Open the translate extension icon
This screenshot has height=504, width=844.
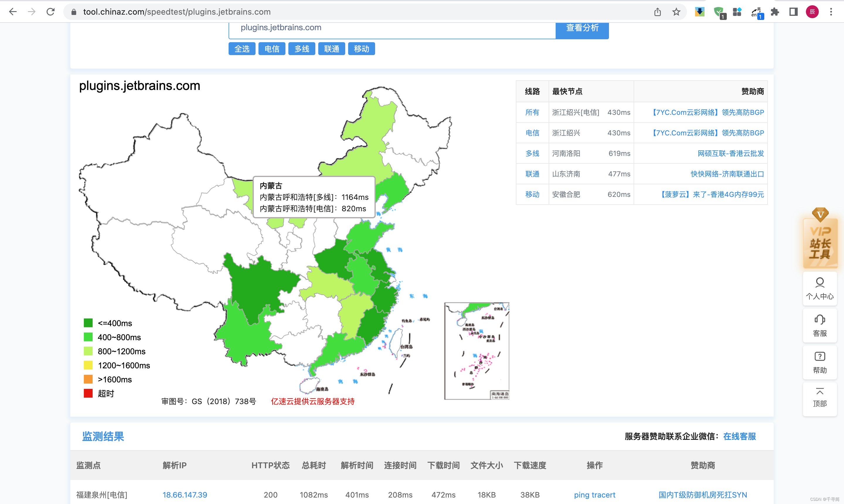pyautogui.click(x=757, y=13)
